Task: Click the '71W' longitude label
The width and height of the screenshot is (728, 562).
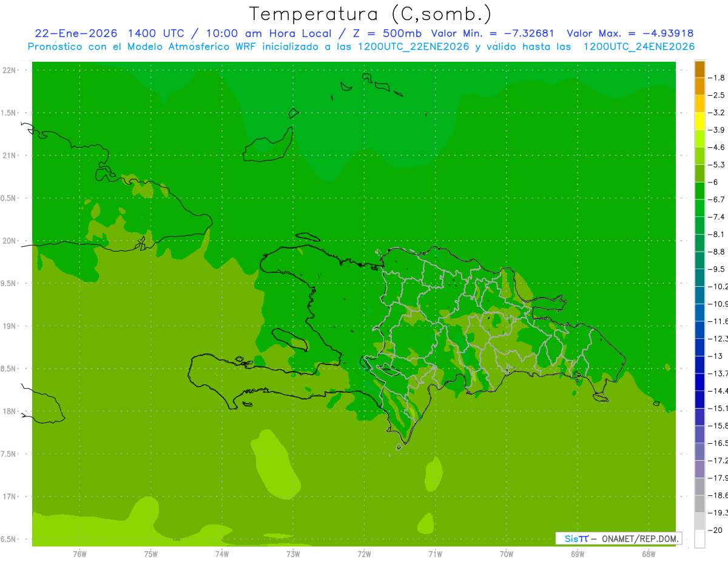Action: (x=435, y=554)
